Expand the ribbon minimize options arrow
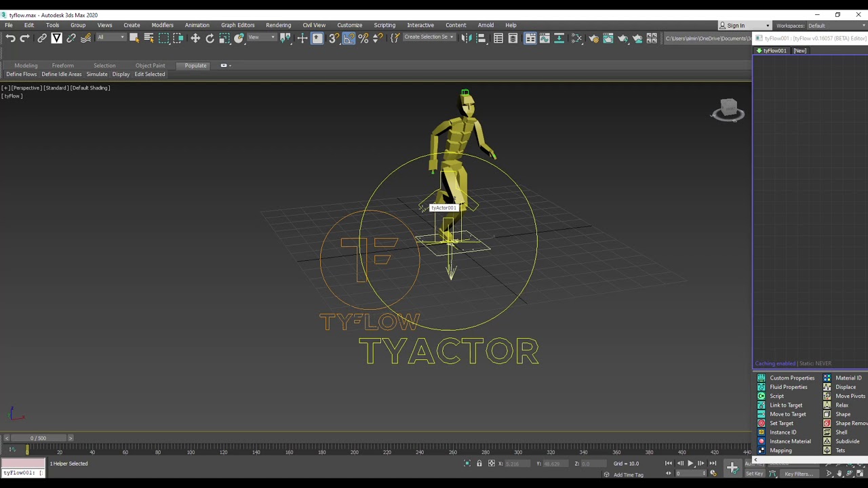The height and width of the screenshot is (488, 868). tap(230, 66)
